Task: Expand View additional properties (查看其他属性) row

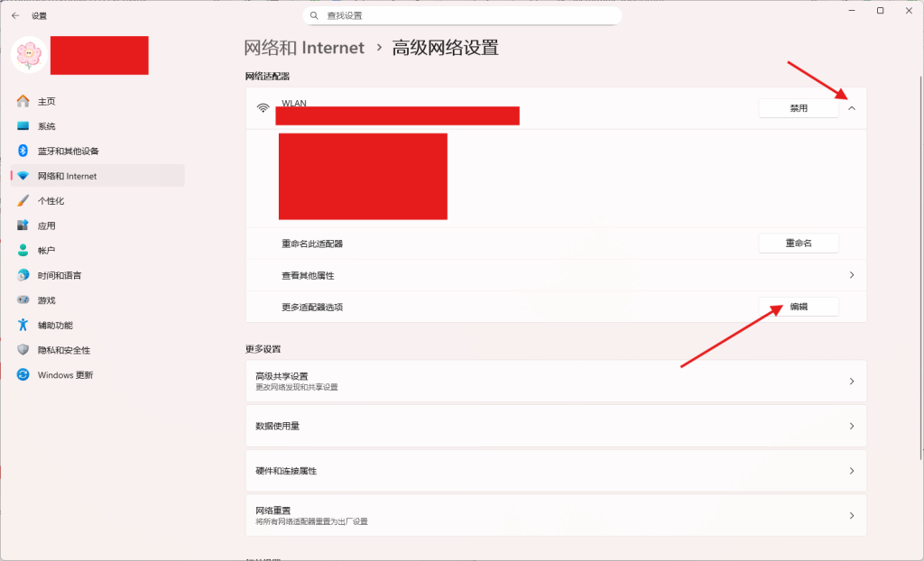Action: (852, 275)
